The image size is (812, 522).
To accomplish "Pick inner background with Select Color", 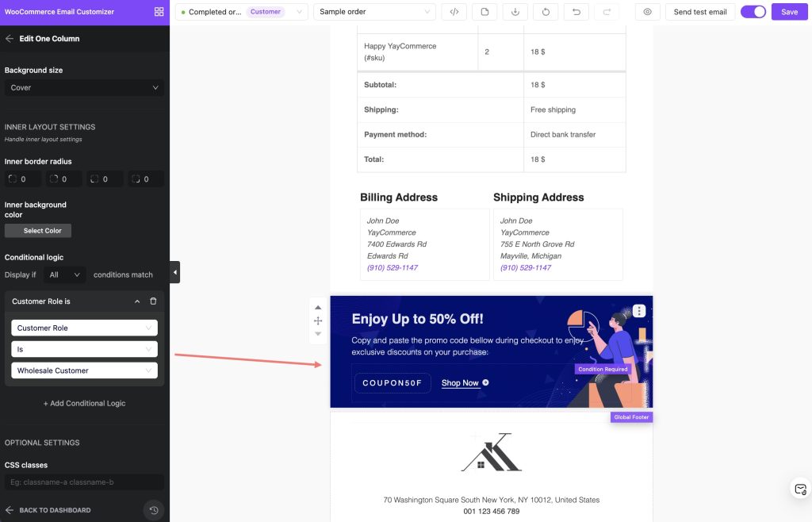I will point(38,231).
